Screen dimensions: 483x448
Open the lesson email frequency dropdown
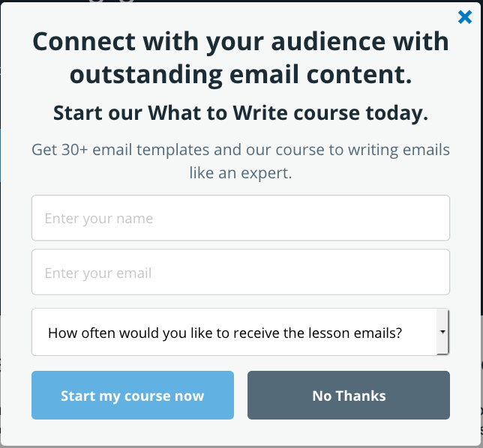(x=241, y=332)
